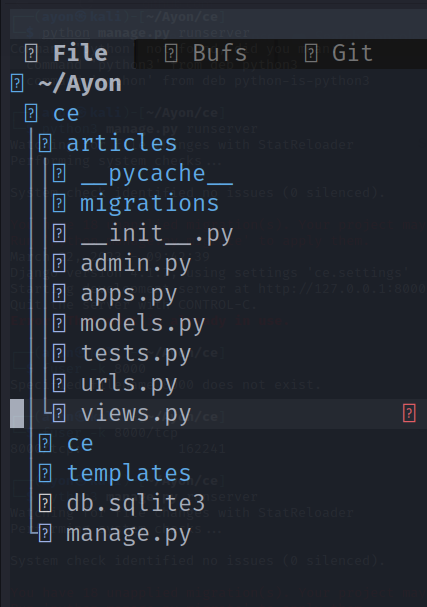Image resolution: width=427 pixels, height=607 pixels.
Task: Click the file icon of manage.py
Action: point(45,534)
